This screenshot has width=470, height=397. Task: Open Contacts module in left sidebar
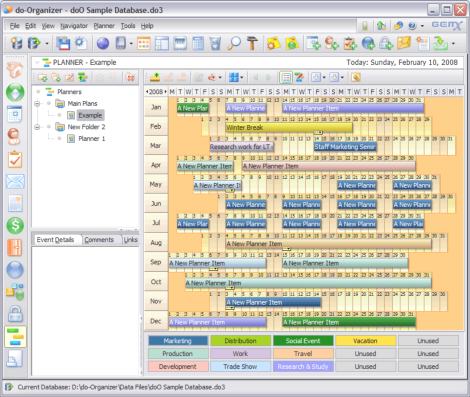tap(15, 136)
